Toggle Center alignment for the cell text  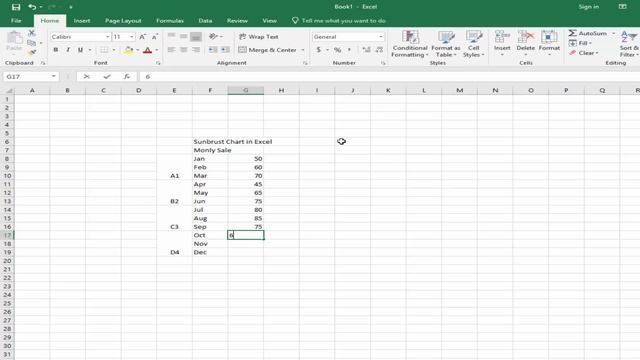pos(184,50)
